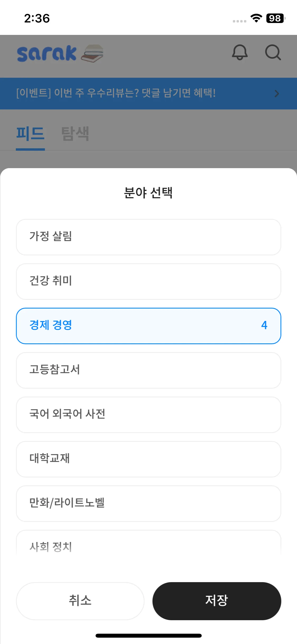Image resolution: width=297 pixels, height=644 pixels.
Task: Choose the 국어 외국어 사전 option
Action: 148,415
